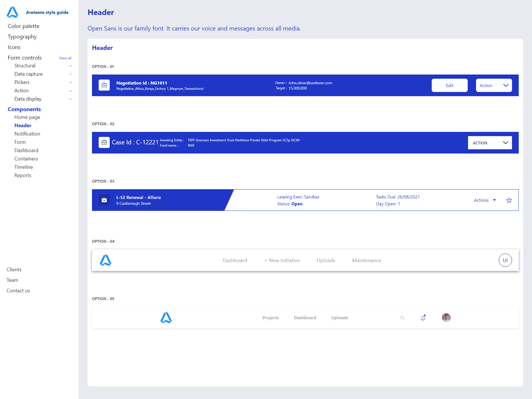Screen dimensions: 532x399
Task: Open the uppercase ACTION dropdown in Case header
Action: pyautogui.click(x=490, y=143)
